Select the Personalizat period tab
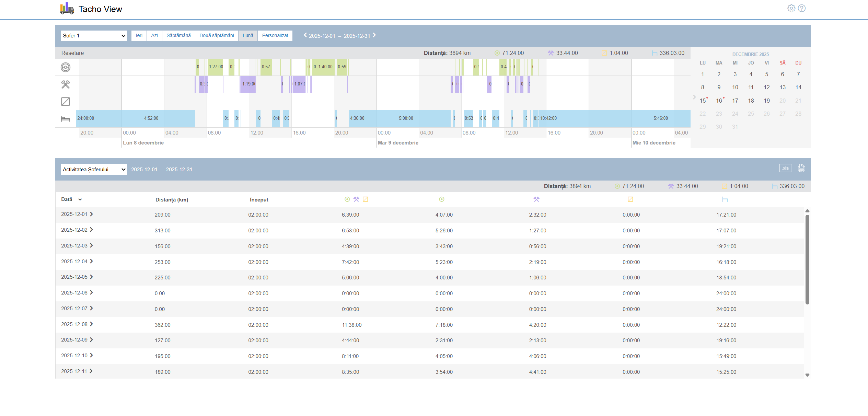868x416 pixels. click(x=275, y=36)
